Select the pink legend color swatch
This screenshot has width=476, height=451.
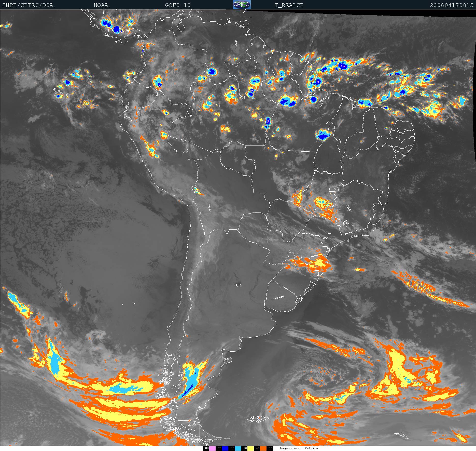[x=212, y=448]
